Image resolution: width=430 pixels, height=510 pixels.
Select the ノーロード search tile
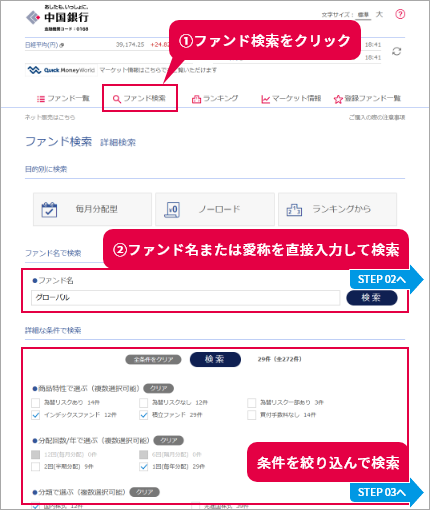tap(215, 209)
